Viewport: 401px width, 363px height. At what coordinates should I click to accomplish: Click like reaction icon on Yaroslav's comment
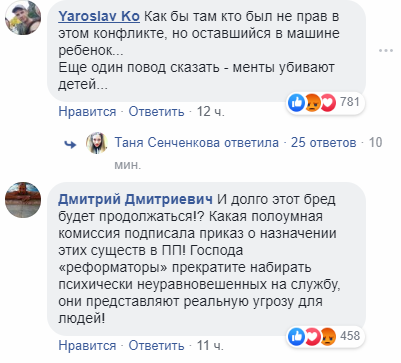(x=297, y=102)
